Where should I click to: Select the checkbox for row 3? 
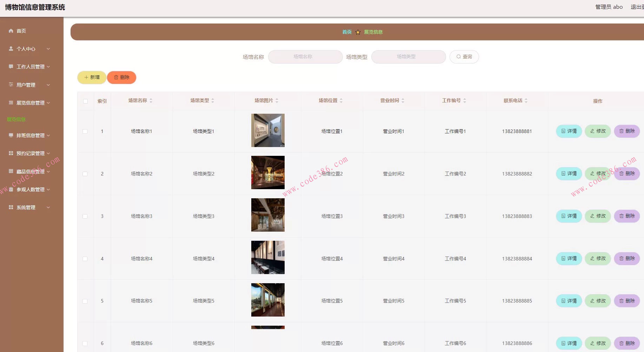[85, 216]
